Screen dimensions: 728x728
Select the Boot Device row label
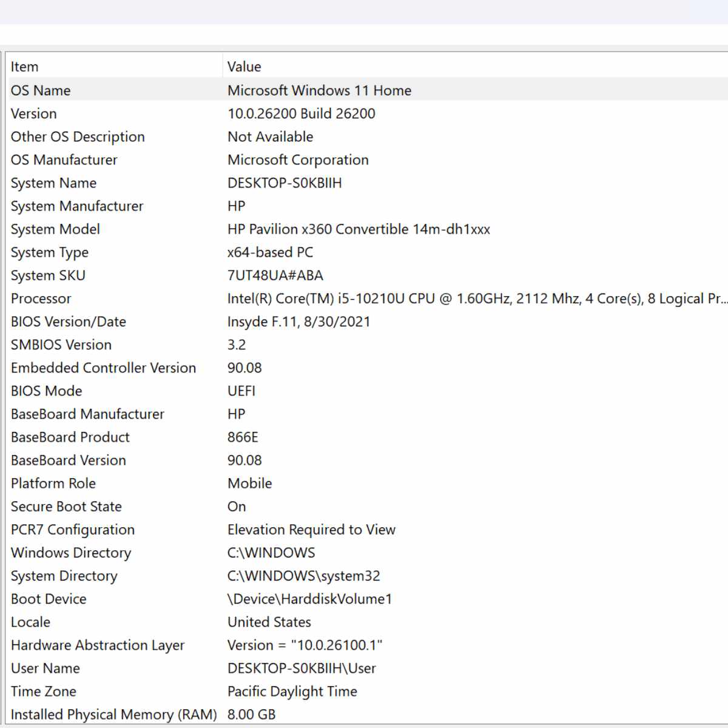49,599
